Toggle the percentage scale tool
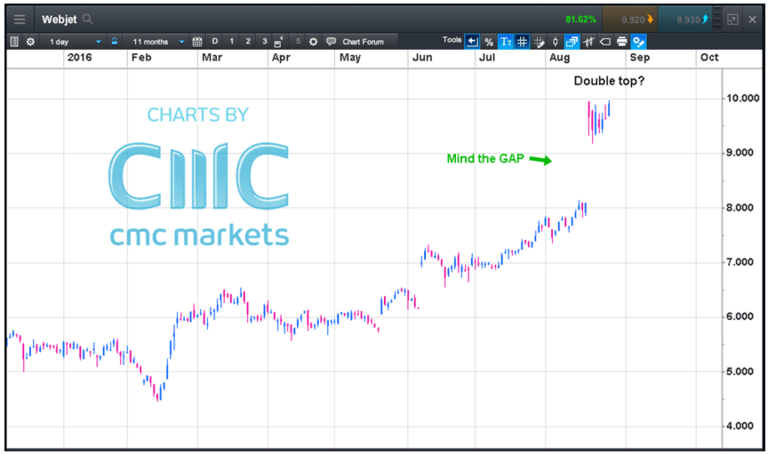This screenshot has height=454, width=768. 489,42
